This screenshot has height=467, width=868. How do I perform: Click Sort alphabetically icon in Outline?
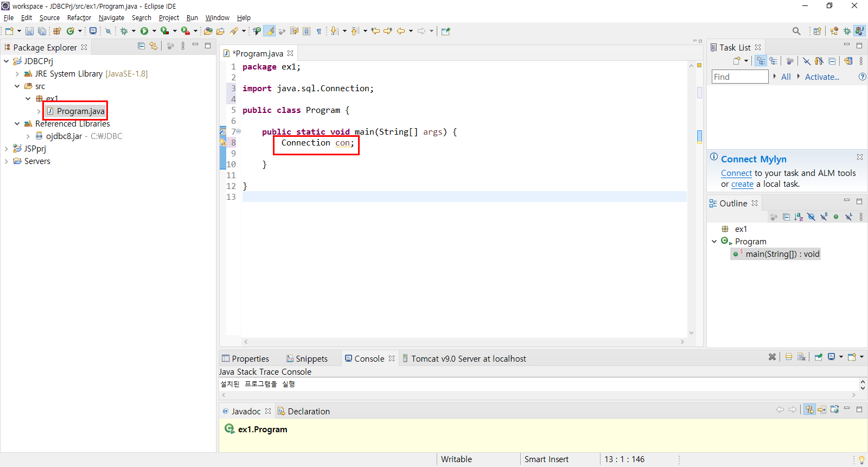click(x=799, y=217)
